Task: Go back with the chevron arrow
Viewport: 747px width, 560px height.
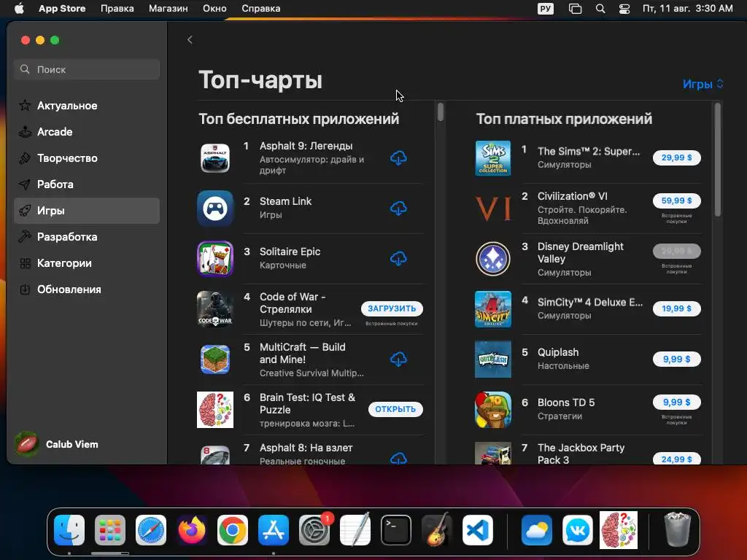Action: click(190, 39)
